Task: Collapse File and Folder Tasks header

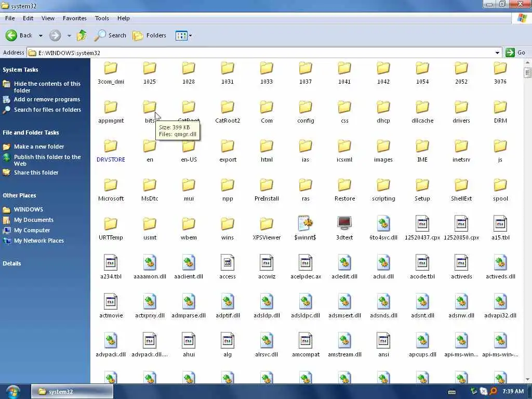Action: click(x=31, y=132)
